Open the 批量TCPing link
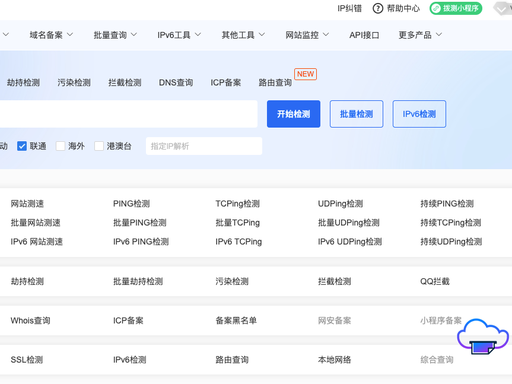The height and width of the screenshot is (384, 512). point(238,223)
